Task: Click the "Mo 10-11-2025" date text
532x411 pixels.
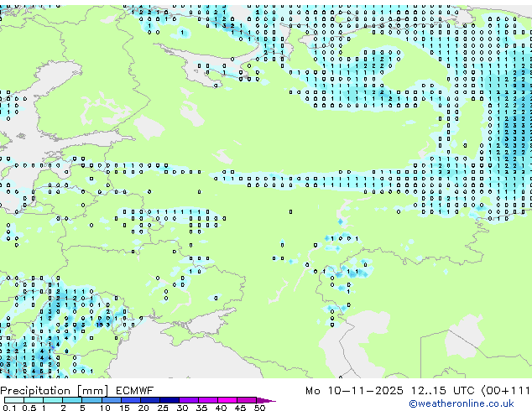Action: pyautogui.click(x=354, y=391)
